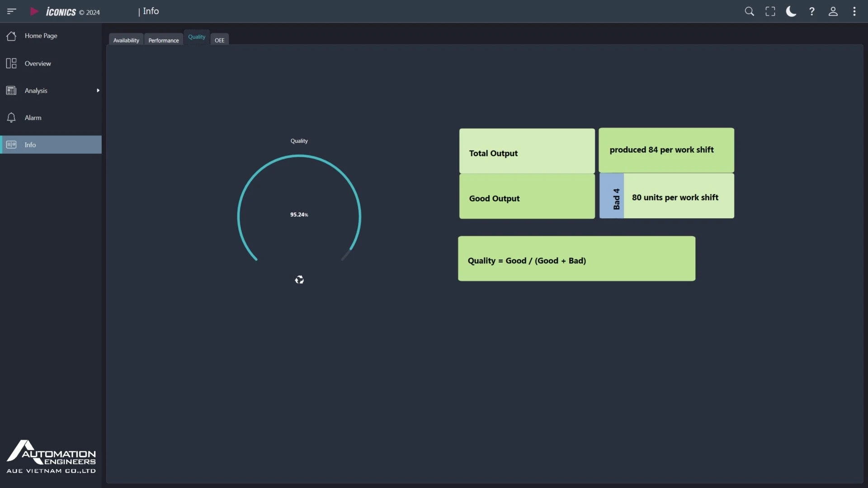The width and height of the screenshot is (868, 488).
Task: Open the Analysis menu icon
Action: [x=11, y=90]
